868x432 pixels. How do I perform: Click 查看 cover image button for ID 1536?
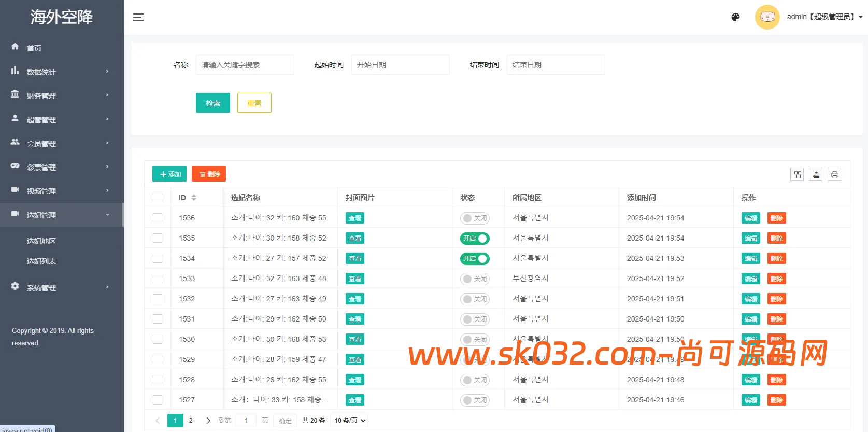point(355,218)
